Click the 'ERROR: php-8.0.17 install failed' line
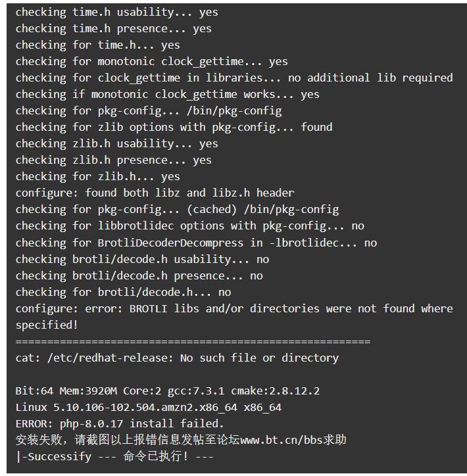Screen dimensions: 467x476 pyautogui.click(x=120, y=424)
